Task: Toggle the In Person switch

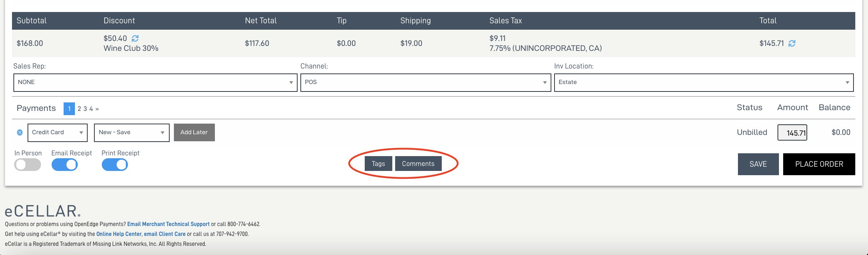Action: 28,165
